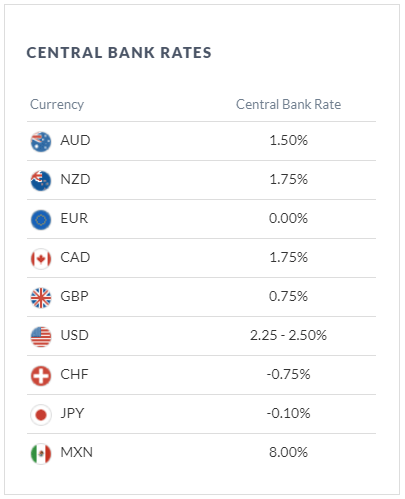Select the United Kingdom flag icon
405x499 pixels.
coord(41,298)
